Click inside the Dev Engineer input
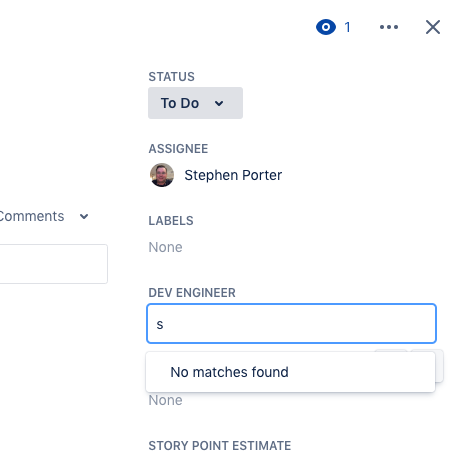This screenshot has height=457, width=465. pos(291,323)
